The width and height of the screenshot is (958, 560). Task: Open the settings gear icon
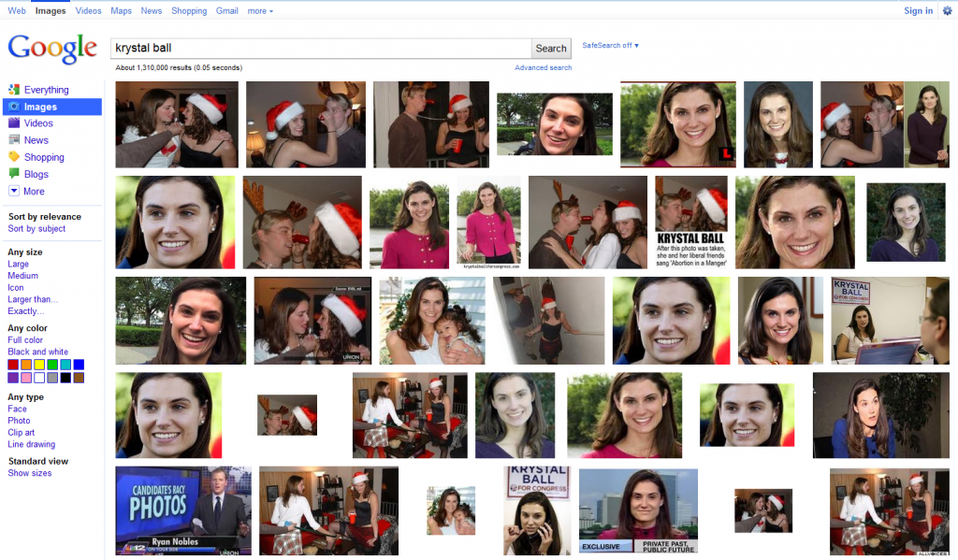point(946,11)
